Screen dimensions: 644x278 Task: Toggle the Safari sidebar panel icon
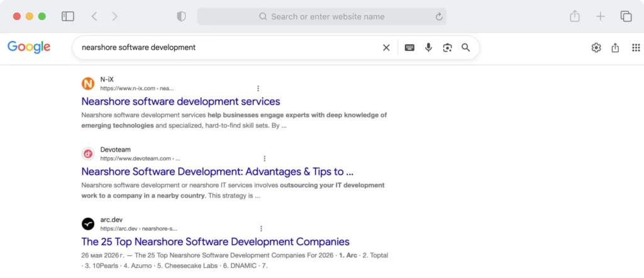[68, 16]
